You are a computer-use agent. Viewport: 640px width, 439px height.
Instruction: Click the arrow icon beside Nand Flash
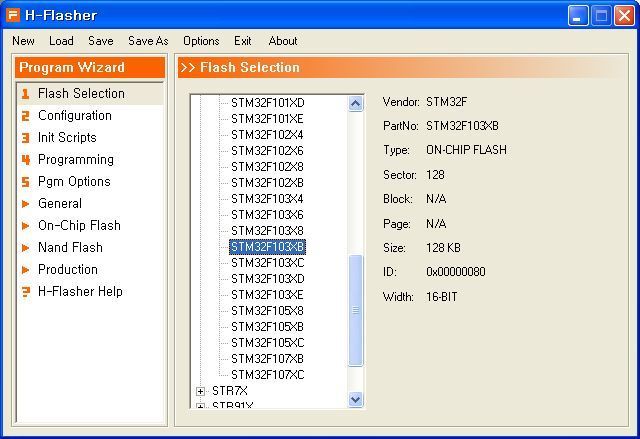[x=25, y=248]
